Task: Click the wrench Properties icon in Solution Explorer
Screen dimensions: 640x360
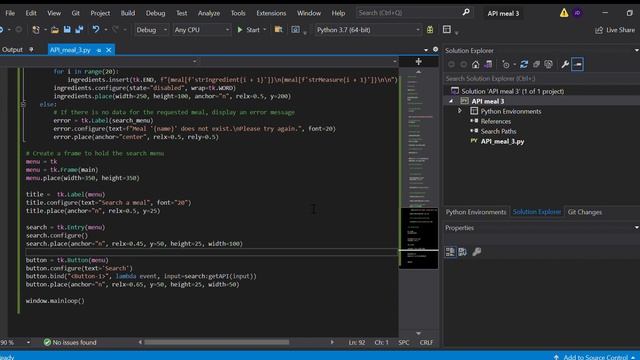Action: 565,64
